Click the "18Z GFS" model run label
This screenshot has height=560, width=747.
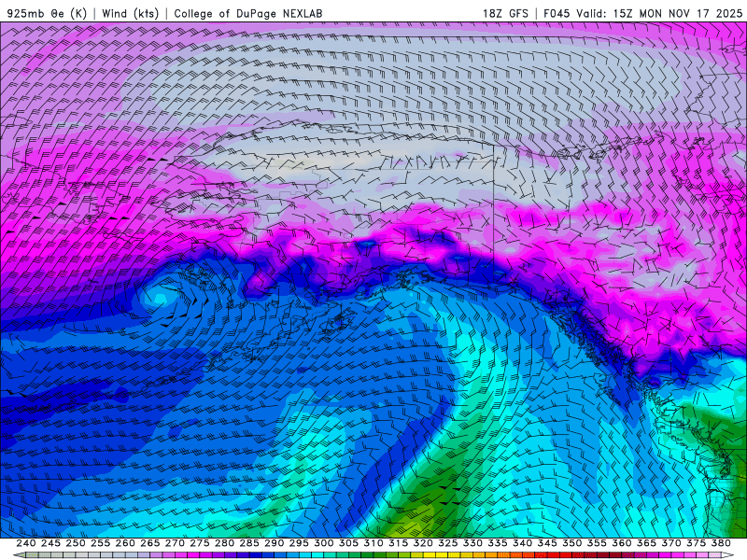click(505, 13)
